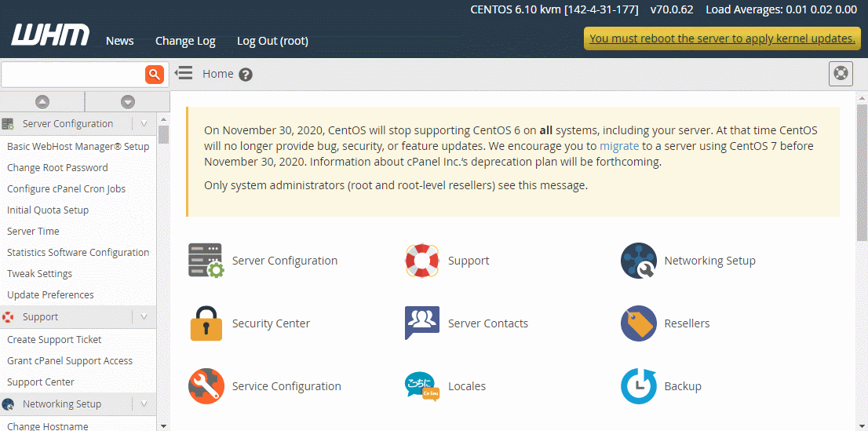Viewport: 868px width, 431px height.
Task: Open the Server Contacts people icon
Action: (x=422, y=323)
